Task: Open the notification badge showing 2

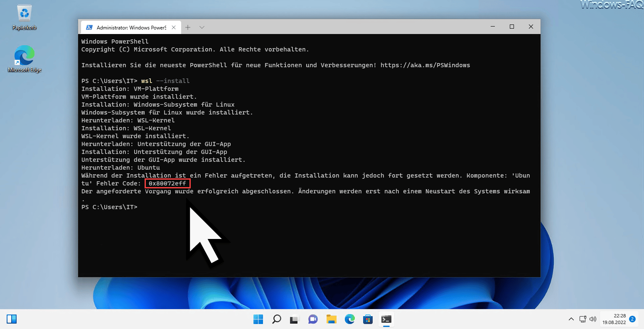Action: pos(632,319)
